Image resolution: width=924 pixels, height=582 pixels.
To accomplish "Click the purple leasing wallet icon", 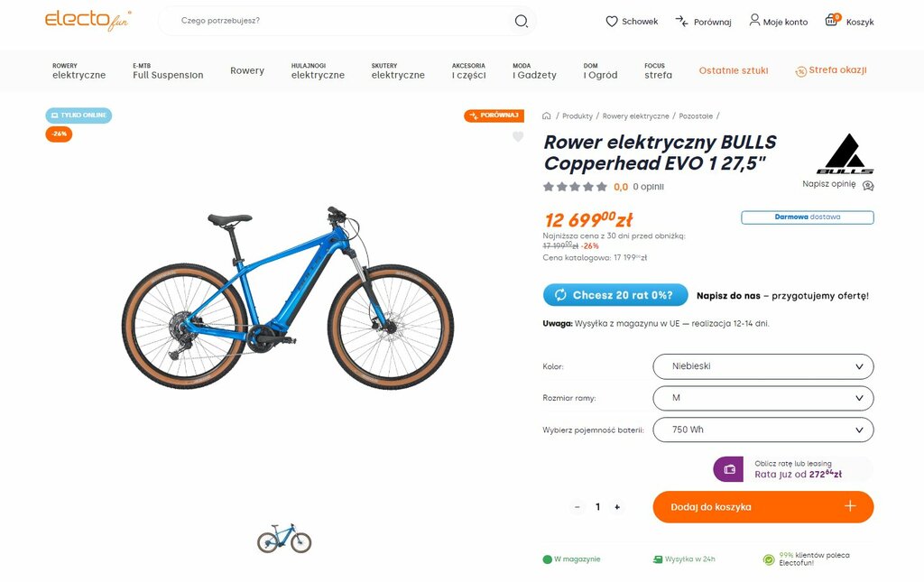I will pos(728,469).
